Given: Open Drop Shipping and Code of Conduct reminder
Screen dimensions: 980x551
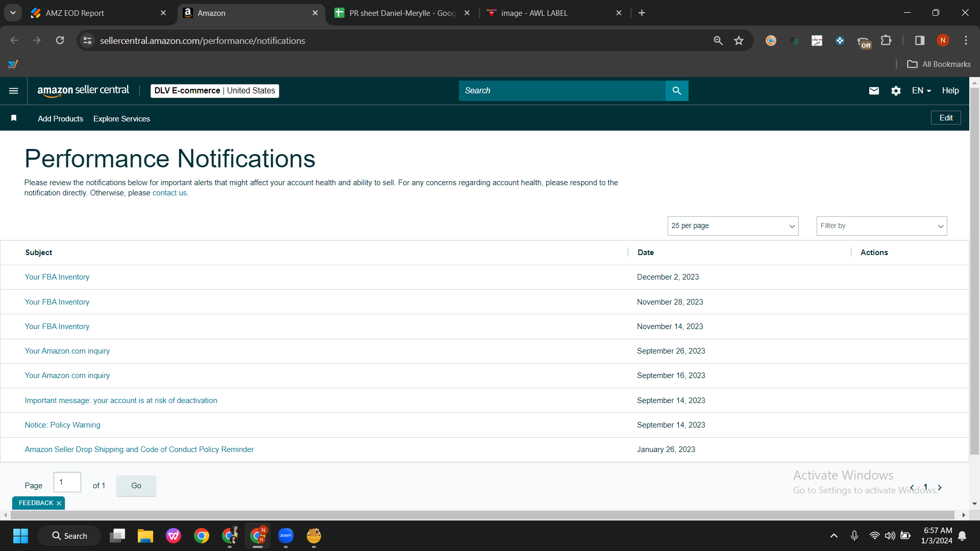Looking at the screenshot, I should point(139,449).
